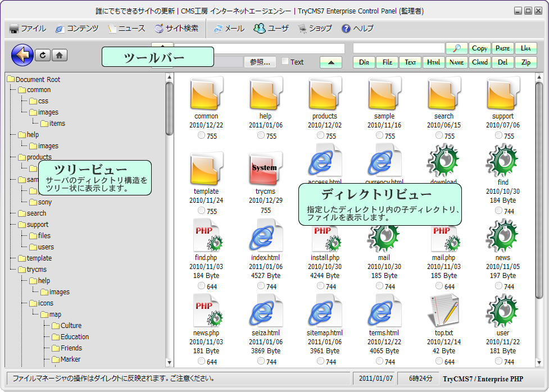
Task: Open the install.php file icon
Action: pyautogui.click(x=325, y=236)
